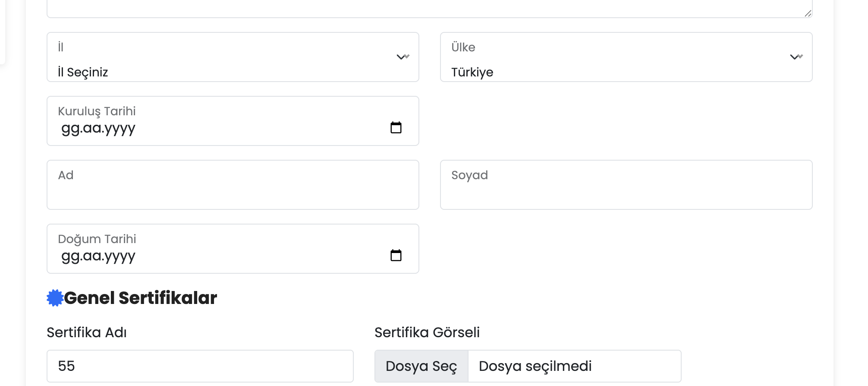This screenshot has width=868, height=386.
Task: Open the Kuruluş Tarihi calendar picker icon
Action: click(x=396, y=127)
